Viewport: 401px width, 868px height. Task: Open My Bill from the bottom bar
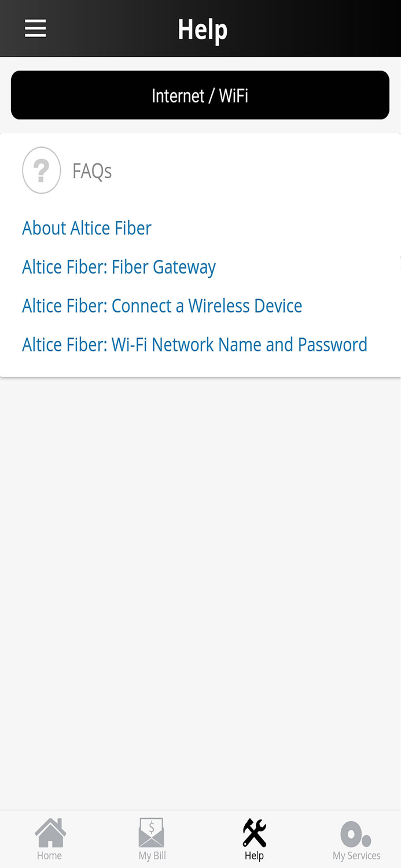click(152, 838)
